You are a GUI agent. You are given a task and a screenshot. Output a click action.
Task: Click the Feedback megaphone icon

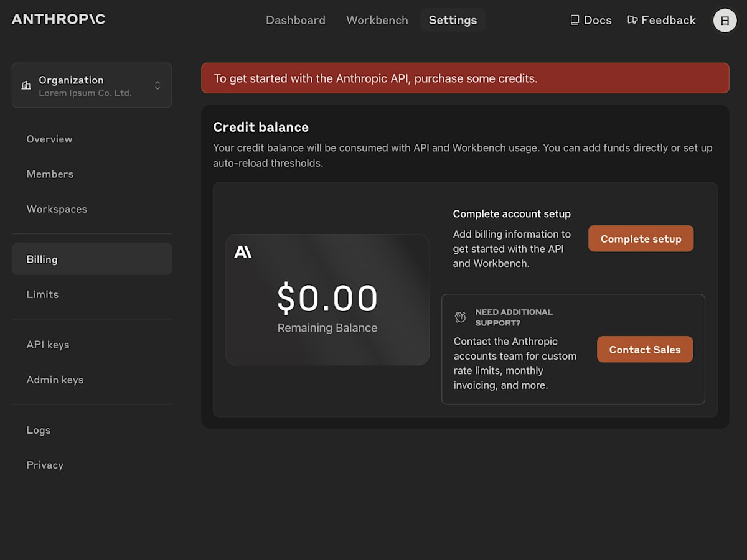tap(632, 20)
